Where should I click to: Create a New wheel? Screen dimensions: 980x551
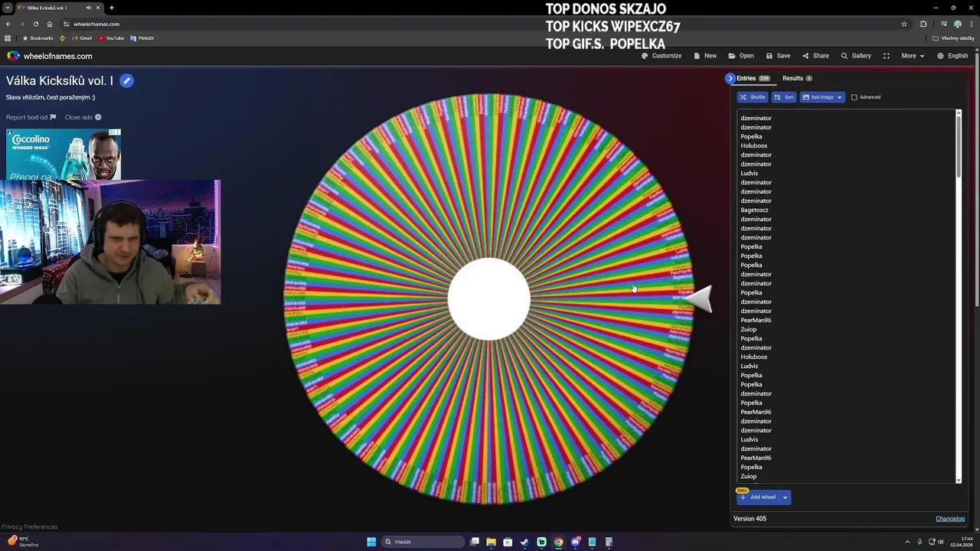705,56
